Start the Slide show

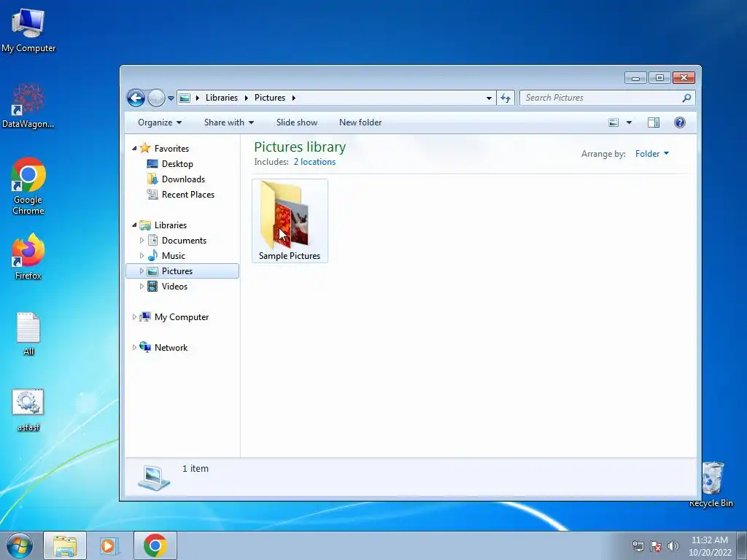point(297,122)
